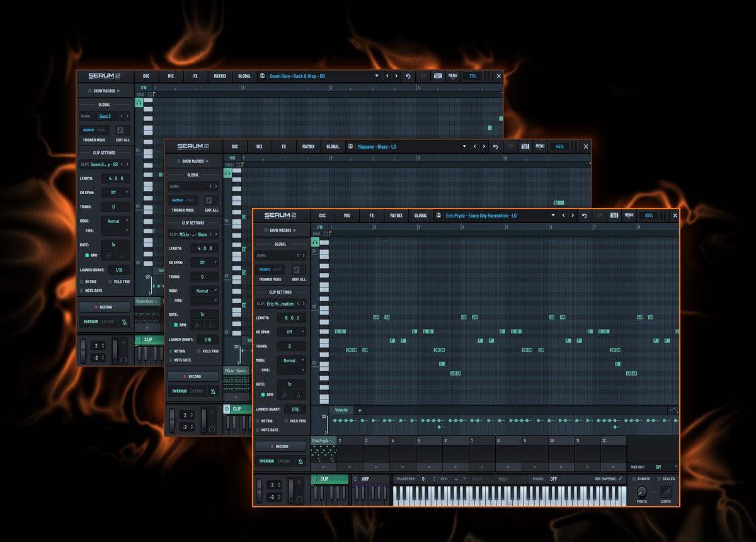Open the Mode dropdown set to Normal in front window
This screenshot has width=756, height=542.
pos(292,360)
